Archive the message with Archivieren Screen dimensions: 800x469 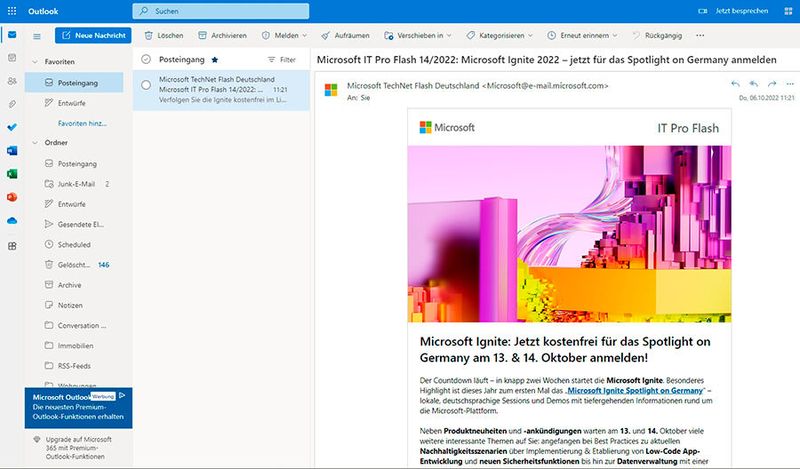point(222,35)
